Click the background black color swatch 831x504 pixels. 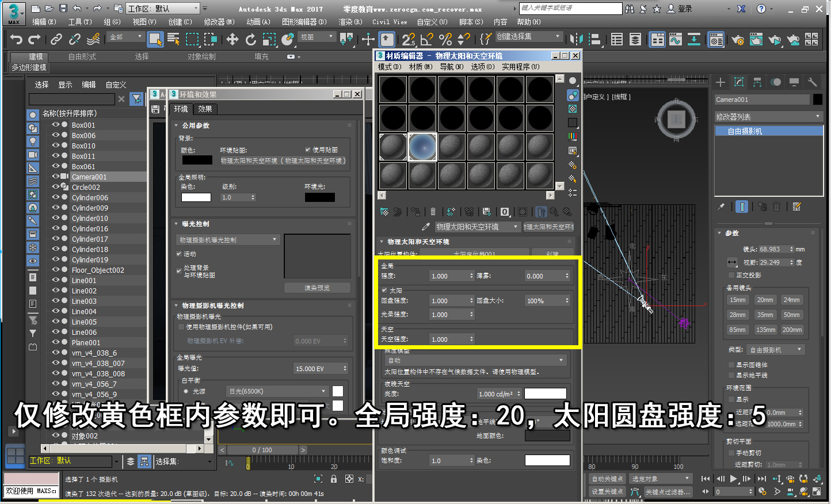click(197, 161)
